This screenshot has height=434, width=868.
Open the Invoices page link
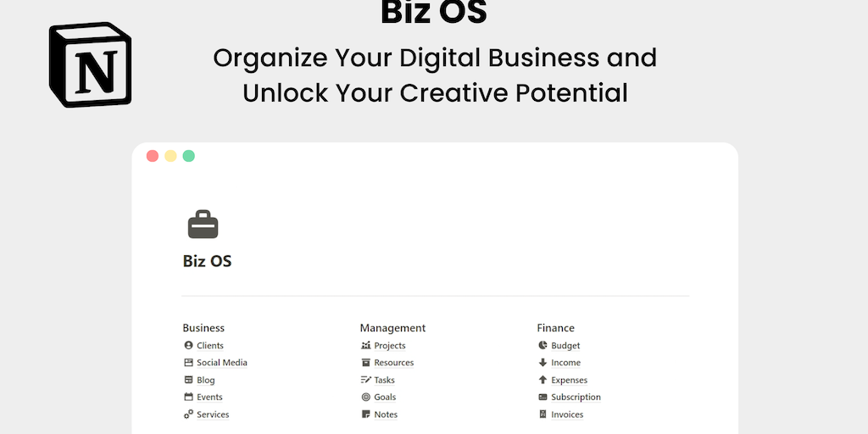point(567,415)
